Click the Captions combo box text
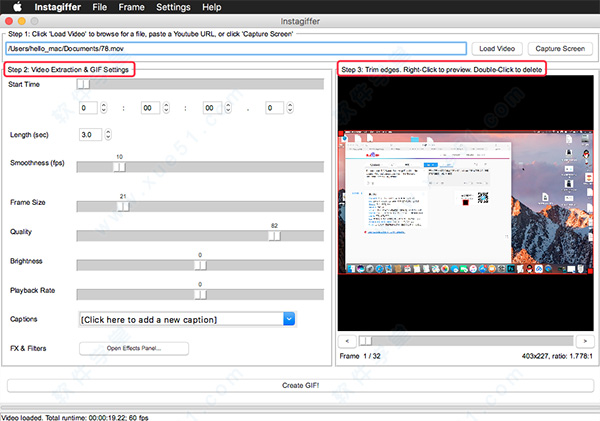The height and width of the screenshot is (421, 600). (x=181, y=320)
